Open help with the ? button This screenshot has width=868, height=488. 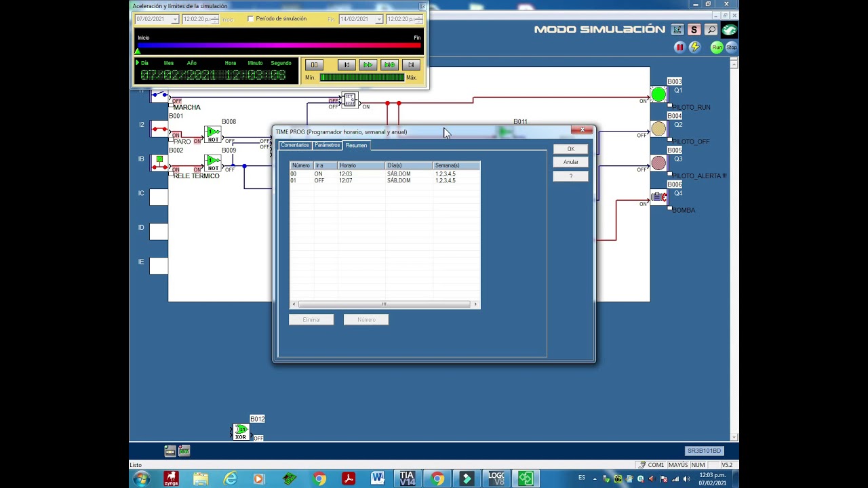[x=571, y=176]
